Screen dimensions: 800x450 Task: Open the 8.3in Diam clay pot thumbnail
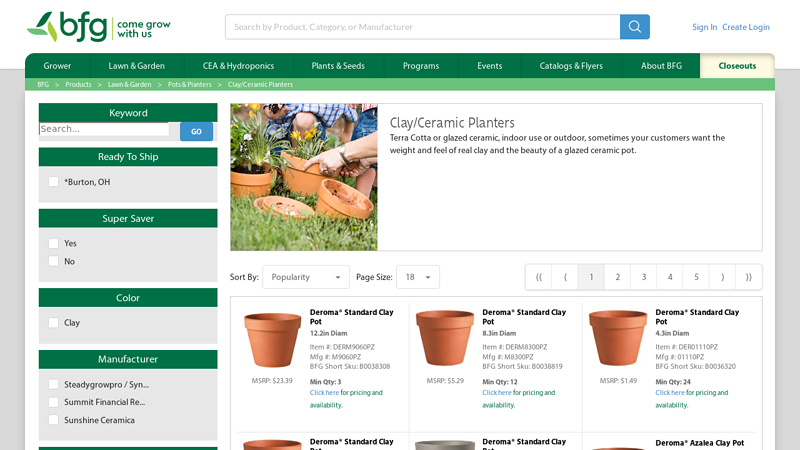[x=445, y=338]
